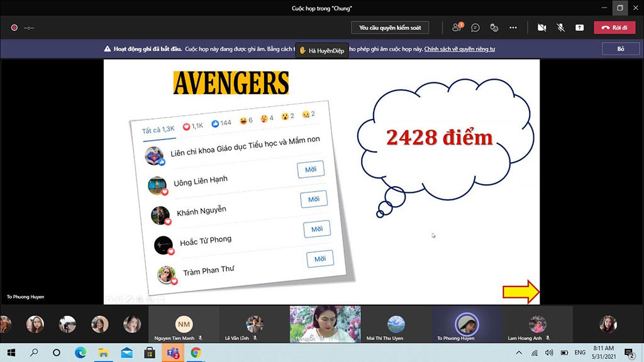Select Mai Thi Thu Uyen participant tile

(396, 324)
